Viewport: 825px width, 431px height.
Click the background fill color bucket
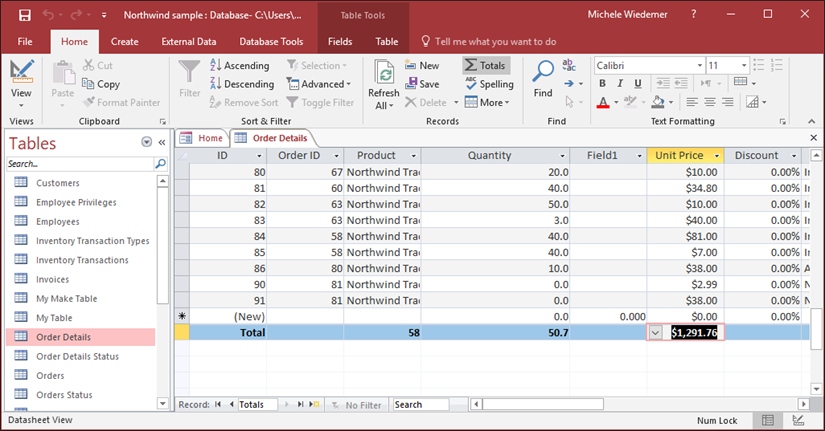(658, 102)
